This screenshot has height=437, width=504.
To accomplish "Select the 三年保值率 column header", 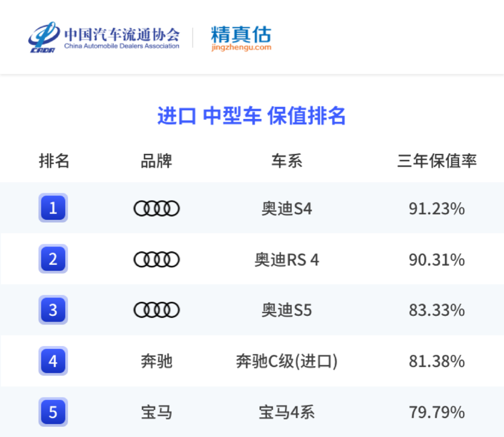I will click(437, 161).
